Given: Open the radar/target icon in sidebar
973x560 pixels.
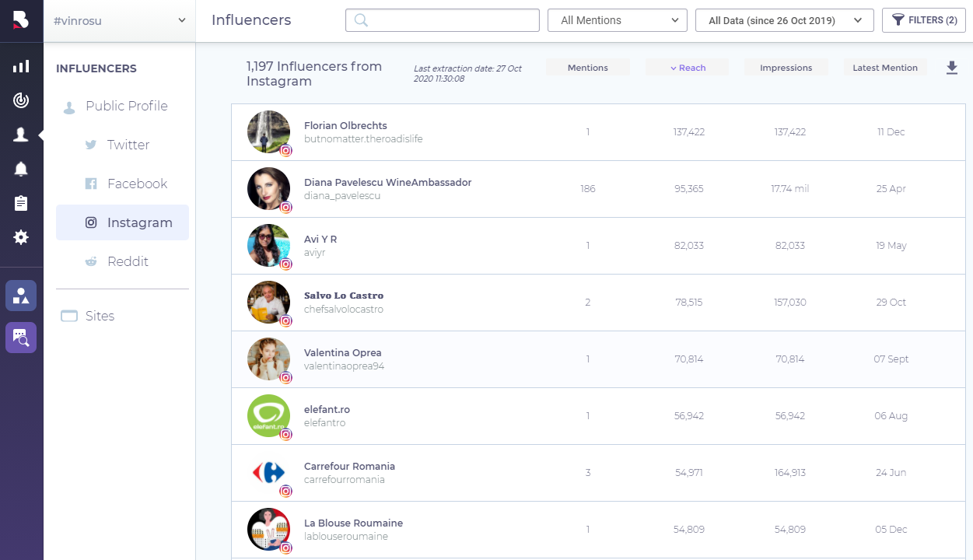Looking at the screenshot, I should point(21,100).
